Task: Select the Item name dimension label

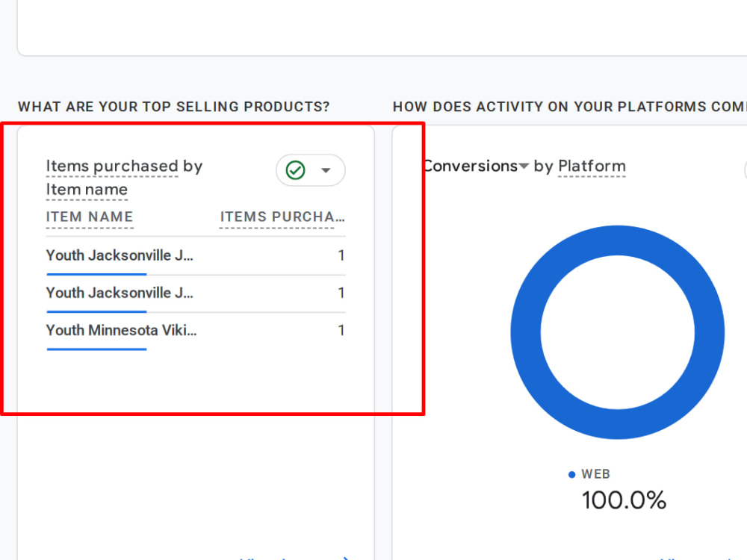Action: [87, 189]
